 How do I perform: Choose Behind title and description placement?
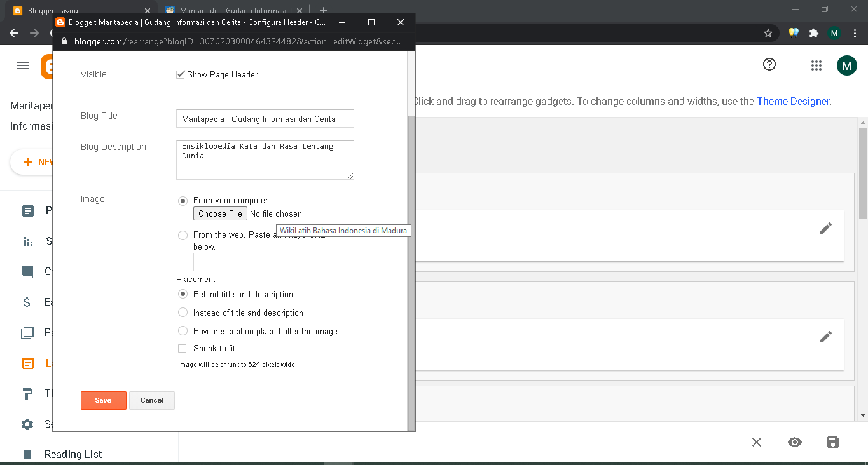pos(183,294)
